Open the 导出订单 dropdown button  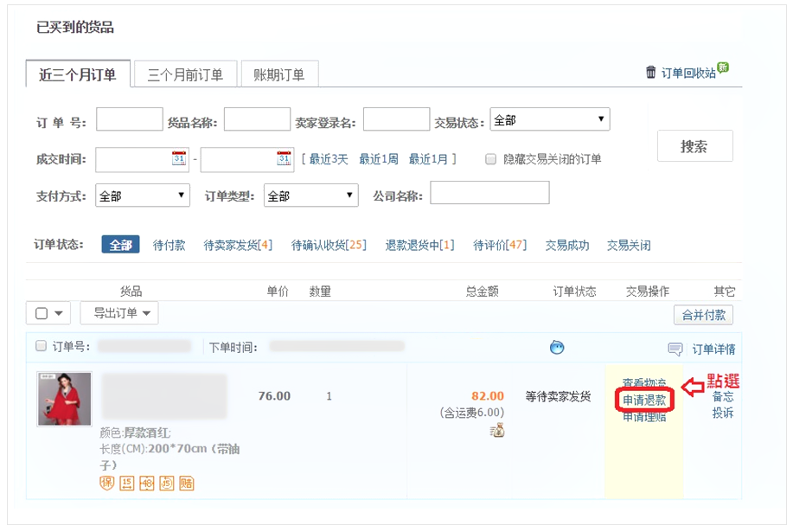(119, 313)
